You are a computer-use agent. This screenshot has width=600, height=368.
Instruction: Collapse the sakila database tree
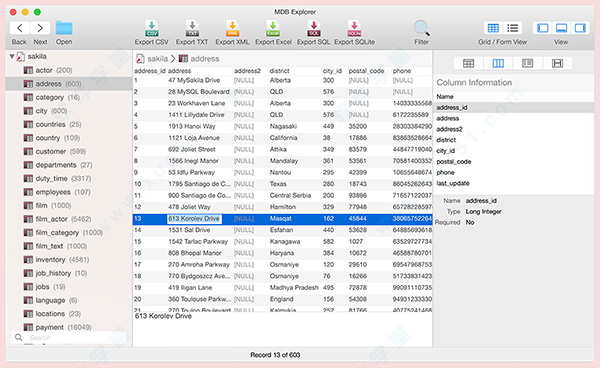click(x=12, y=57)
